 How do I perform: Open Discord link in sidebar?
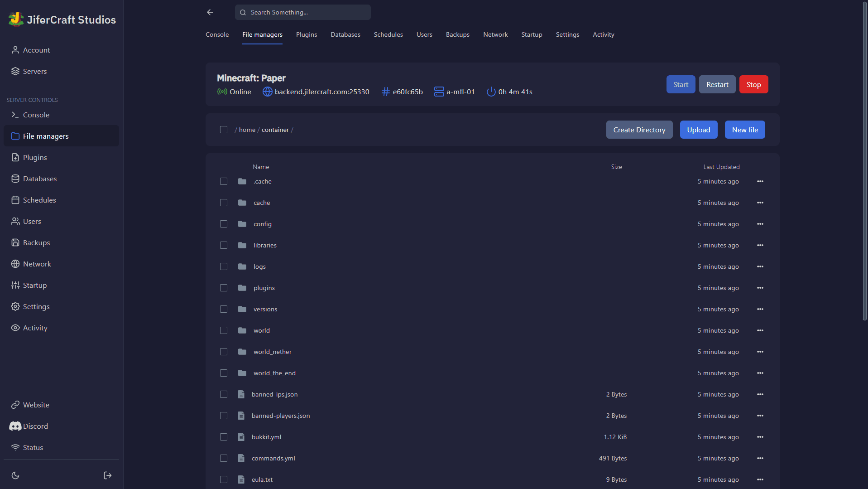[35, 426]
